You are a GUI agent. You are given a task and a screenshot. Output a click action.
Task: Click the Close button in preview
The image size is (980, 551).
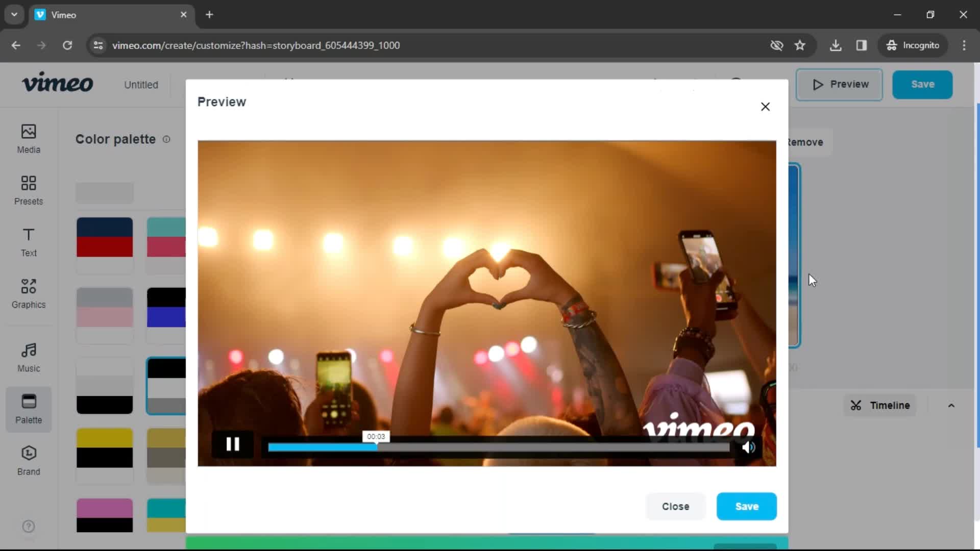[x=676, y=507]
